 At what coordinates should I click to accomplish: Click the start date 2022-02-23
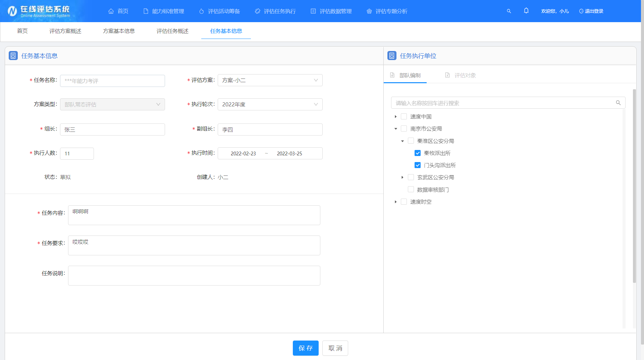243,153
